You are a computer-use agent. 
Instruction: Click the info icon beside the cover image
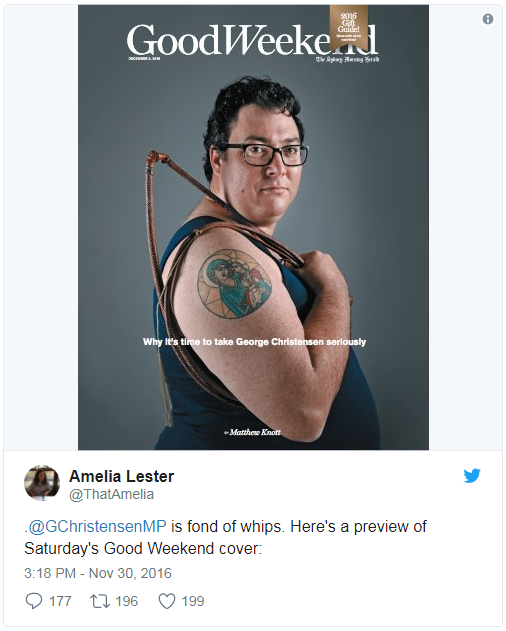487,19
